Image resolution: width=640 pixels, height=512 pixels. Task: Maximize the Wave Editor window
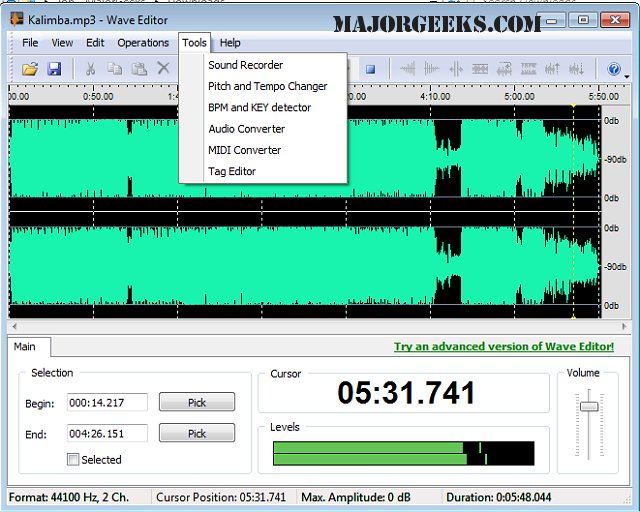point(583,20)
